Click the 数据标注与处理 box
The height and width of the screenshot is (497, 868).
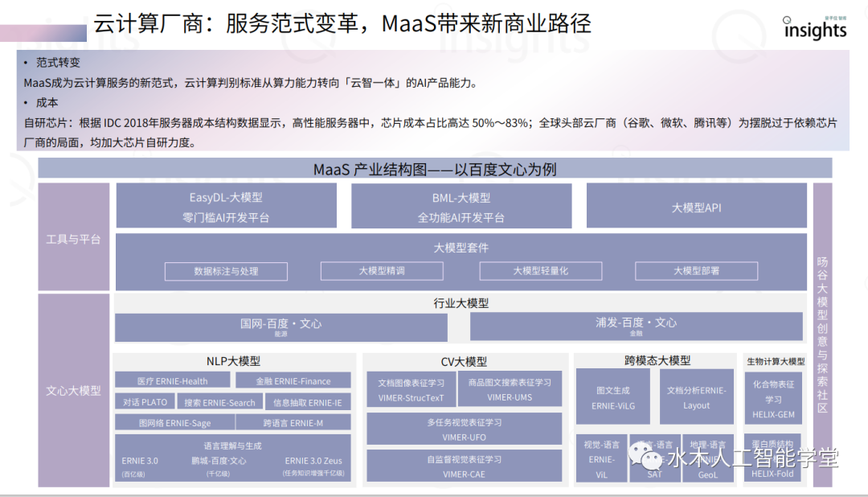(226, 271)
